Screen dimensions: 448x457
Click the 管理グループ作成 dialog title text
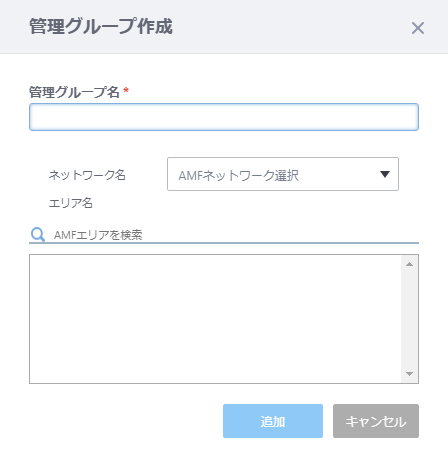pyautogui.click(x=101, y=26)
